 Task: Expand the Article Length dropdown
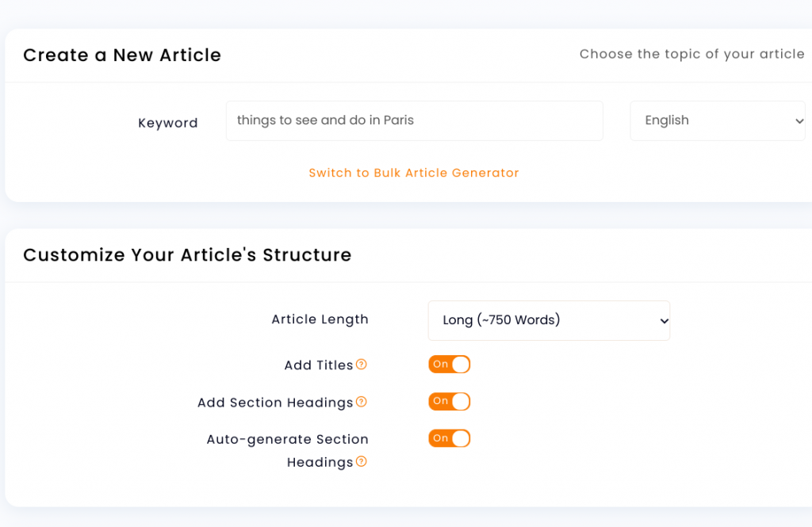click(549, 320)
